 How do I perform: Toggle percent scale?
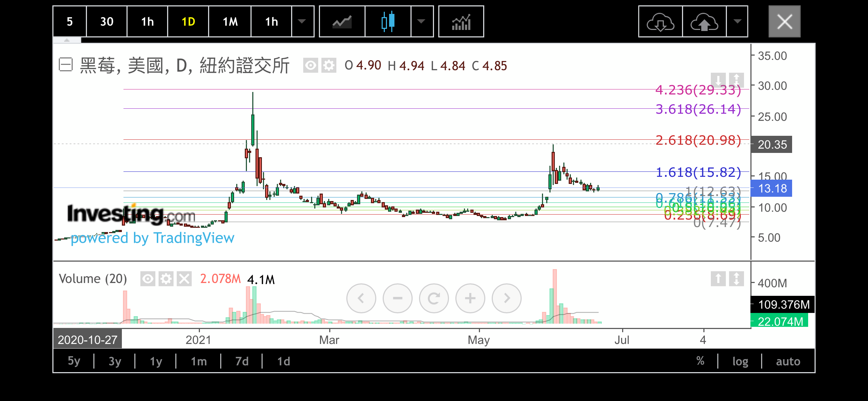(x=700, y=361)
